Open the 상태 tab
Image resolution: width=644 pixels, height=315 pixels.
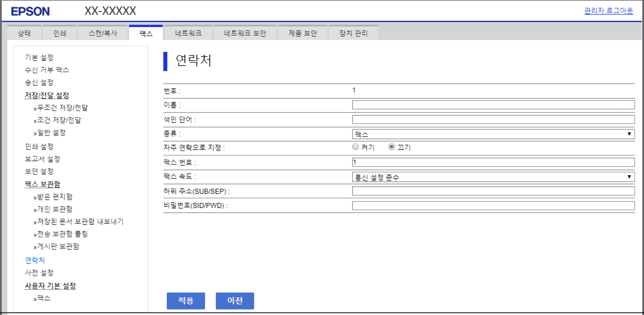tap(24, 33)
